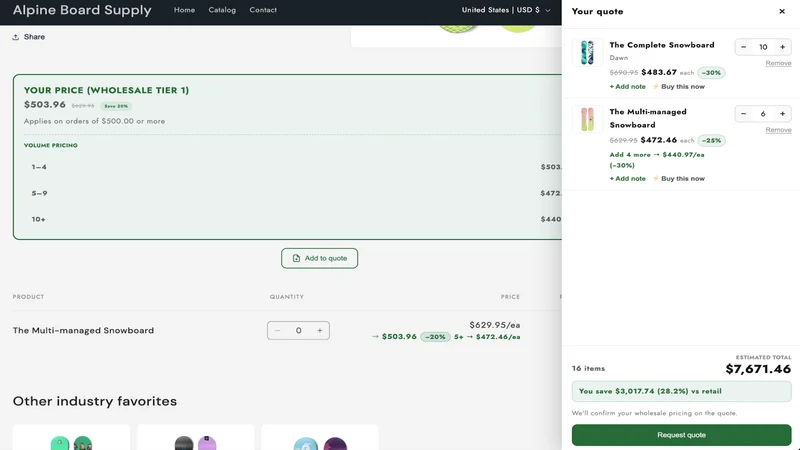Focus the product table quantity field

point(298,331)
